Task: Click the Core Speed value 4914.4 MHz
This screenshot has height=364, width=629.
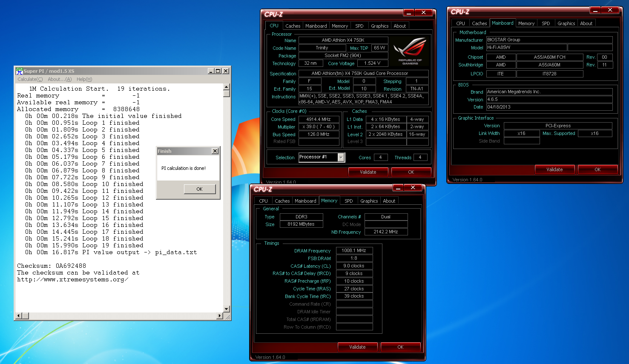Action: pyautogui.click(x=319, y=119)
